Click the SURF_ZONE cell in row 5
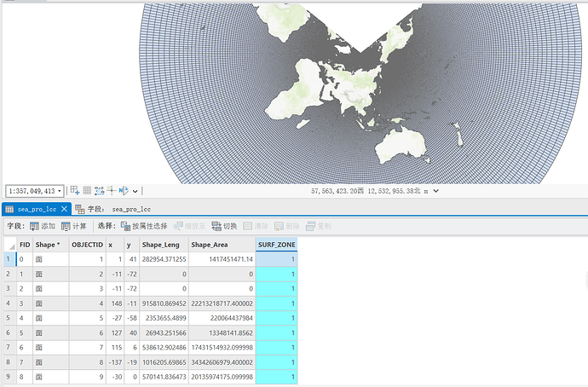Image resolution: width=588 pixels, height=387 pixels. click(276, 317)
